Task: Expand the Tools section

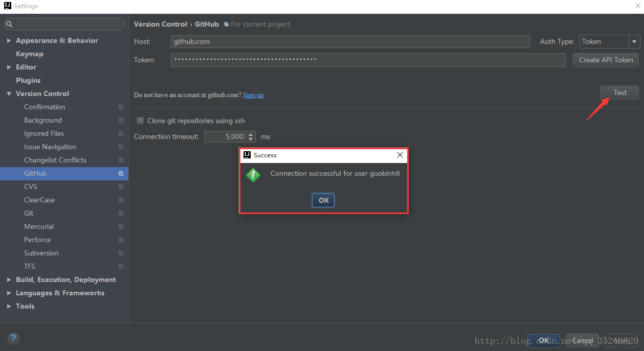Action: tap(9, 306)
